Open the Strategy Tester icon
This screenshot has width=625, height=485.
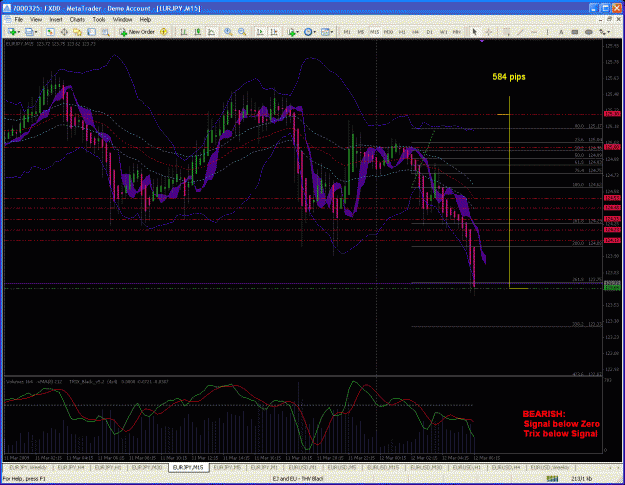(x=105, y=32)
